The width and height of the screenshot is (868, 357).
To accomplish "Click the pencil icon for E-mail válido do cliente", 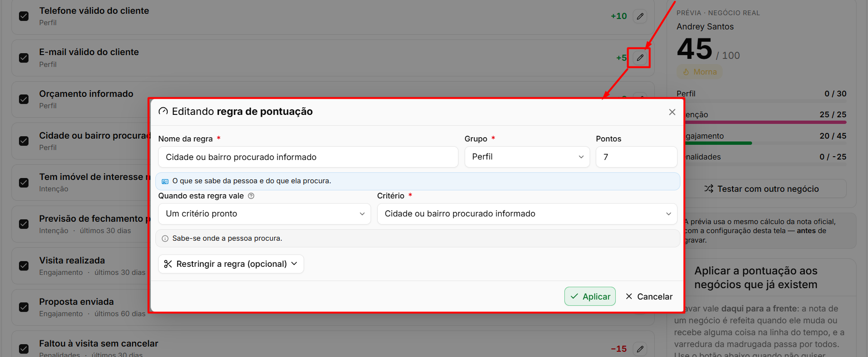I will (x=640, y=57).
